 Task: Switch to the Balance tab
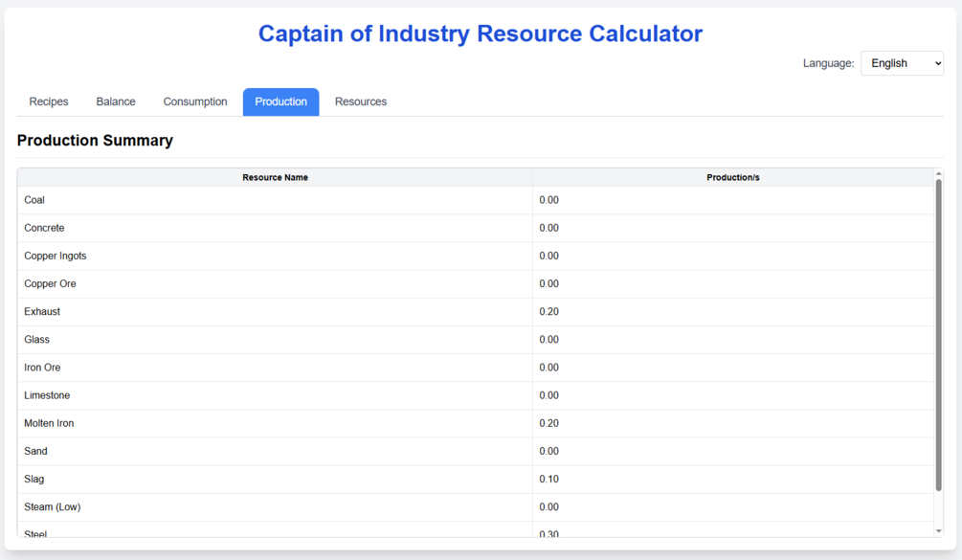(x=116, y=101)
